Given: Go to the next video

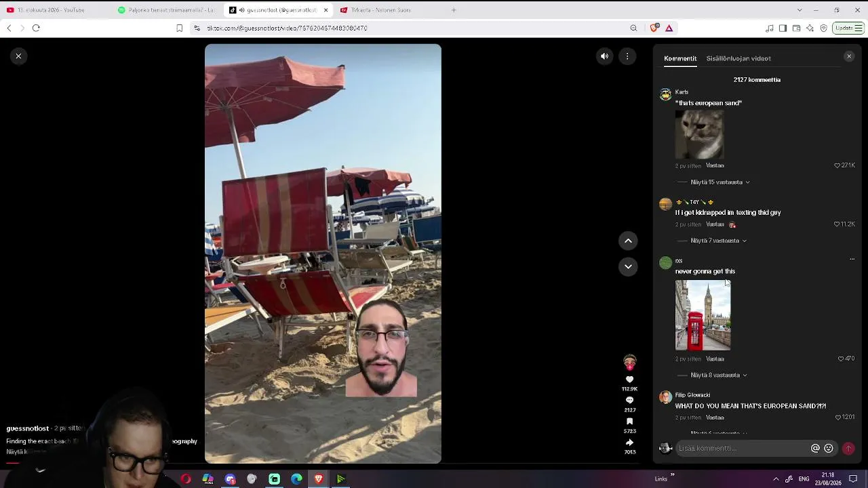Looking at the screenshot, I should click(x=628, y=266).
